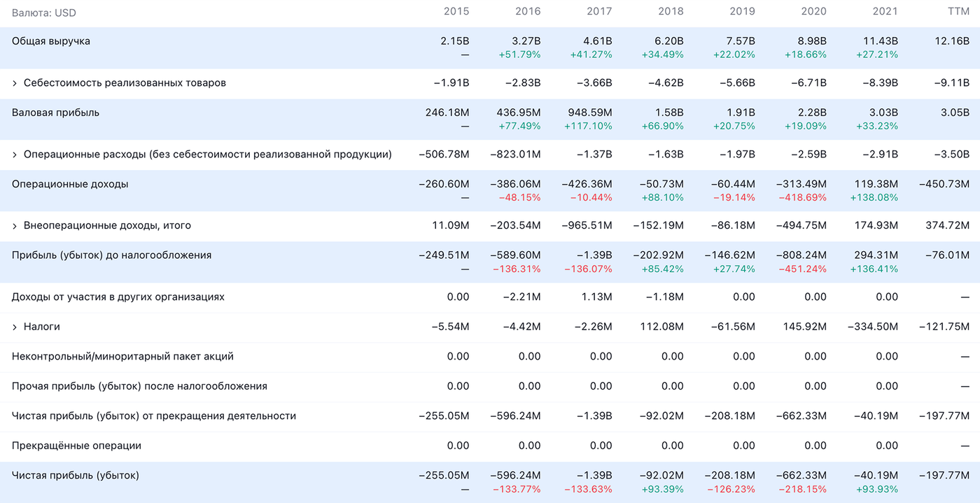Click Прибыль (убыток) до налогообложения label

(x=111, y=255)
